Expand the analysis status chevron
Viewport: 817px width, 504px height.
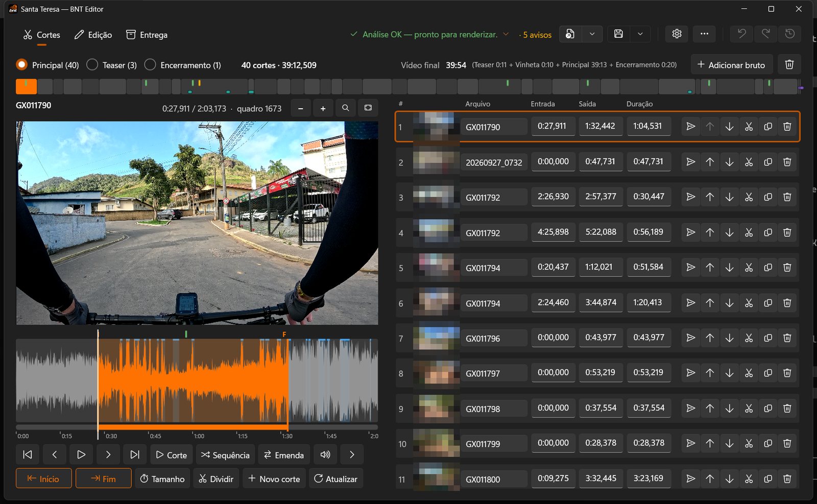[x=506, y=34]
